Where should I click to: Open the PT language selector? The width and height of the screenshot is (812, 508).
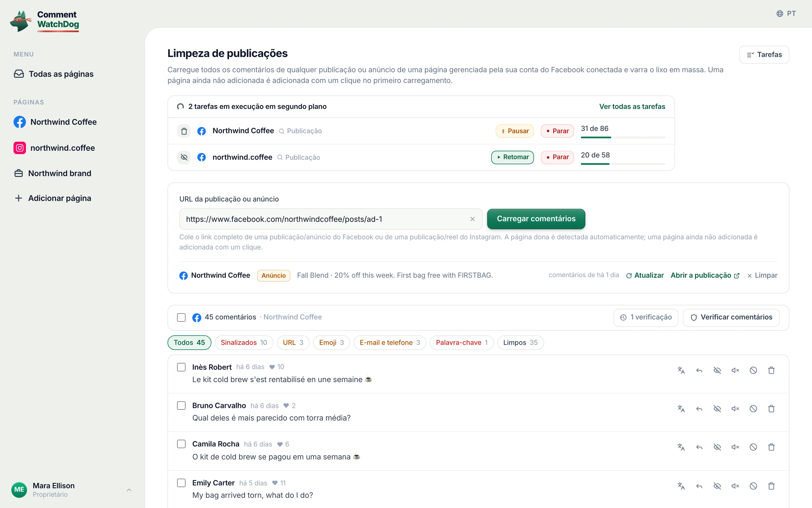(786, 14)
